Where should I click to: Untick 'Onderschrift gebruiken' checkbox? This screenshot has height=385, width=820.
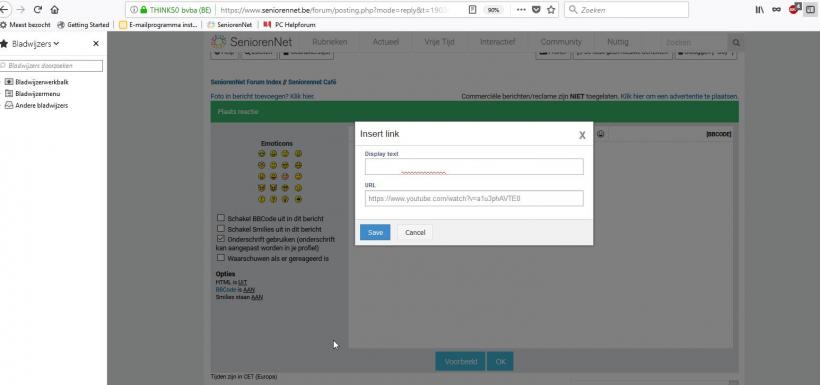(x=221, y=239)
